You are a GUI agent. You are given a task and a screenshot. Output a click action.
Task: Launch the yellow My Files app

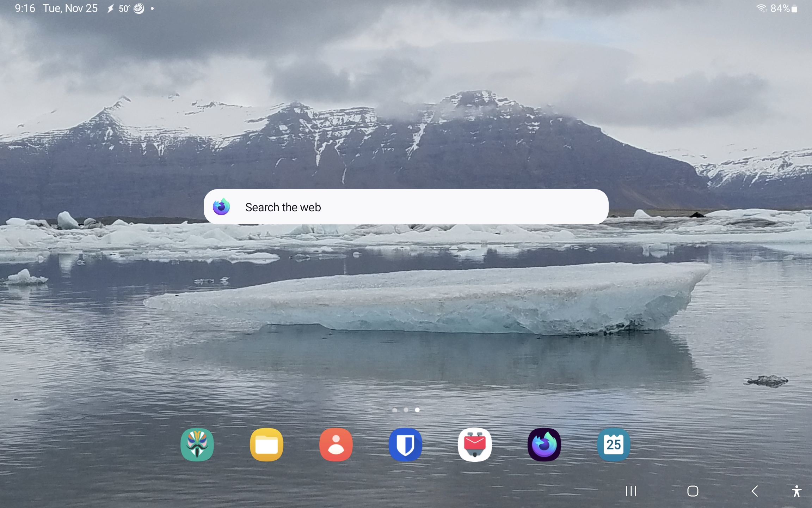(x=266, y=445)
